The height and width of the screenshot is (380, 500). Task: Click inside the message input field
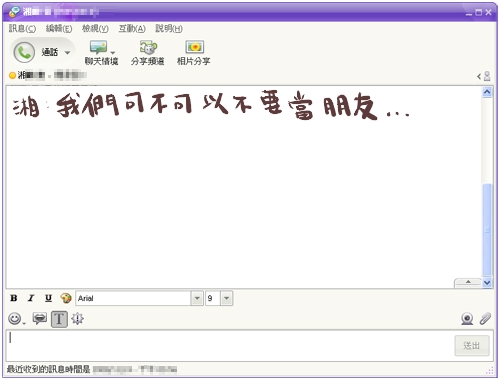tap(230, 346)
